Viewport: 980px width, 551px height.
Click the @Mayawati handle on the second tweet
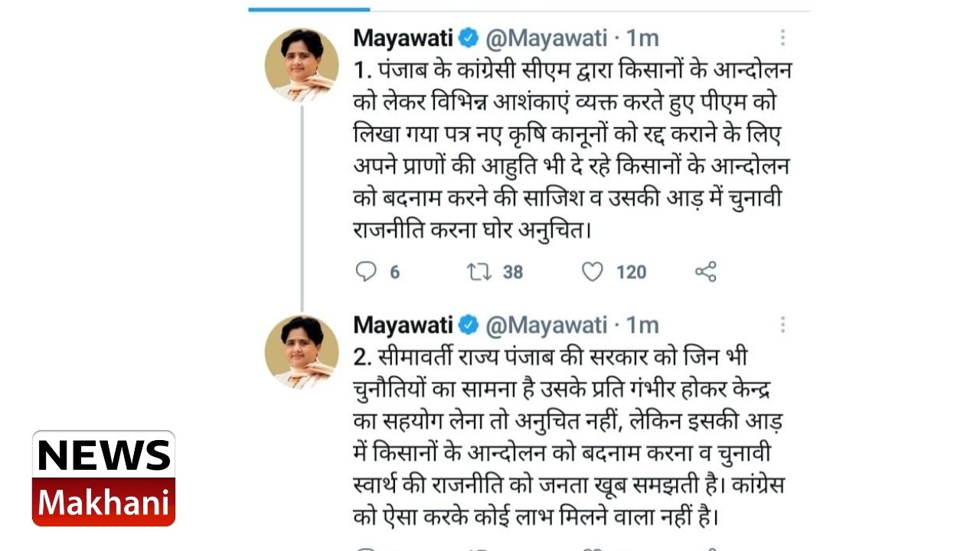click(547, 325)
